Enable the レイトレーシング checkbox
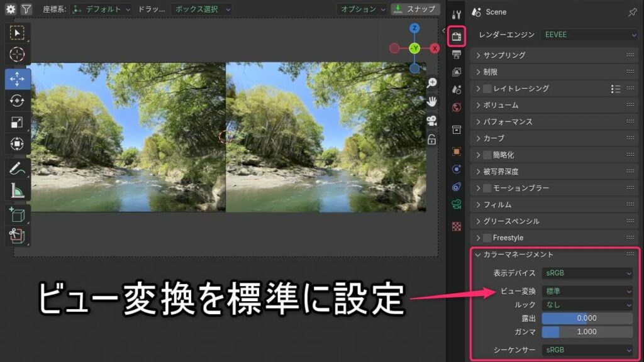644x362 pixels. (x=487, y=89)
